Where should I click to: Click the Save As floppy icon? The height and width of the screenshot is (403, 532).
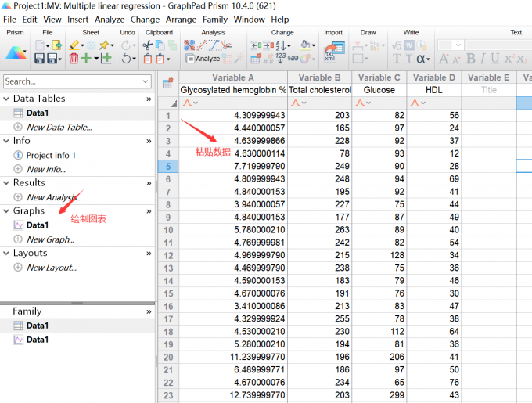[x=52, y=59]
